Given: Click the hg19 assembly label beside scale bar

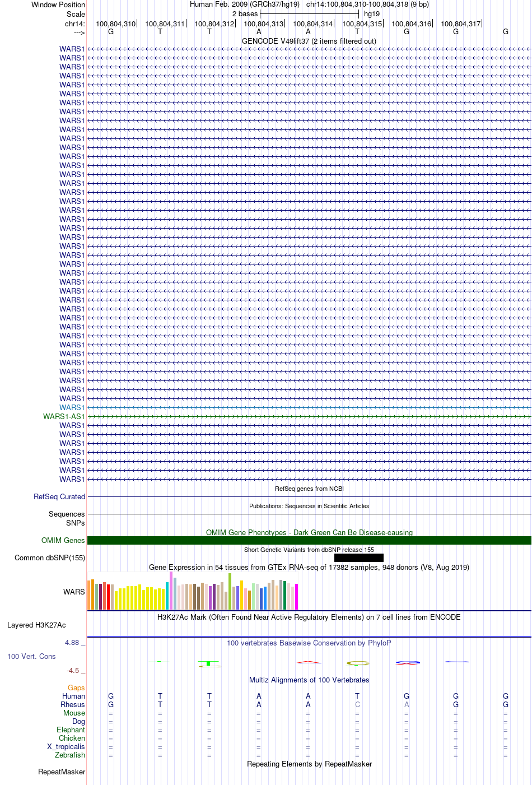Looking at the screenshot, I should [372, 14].
